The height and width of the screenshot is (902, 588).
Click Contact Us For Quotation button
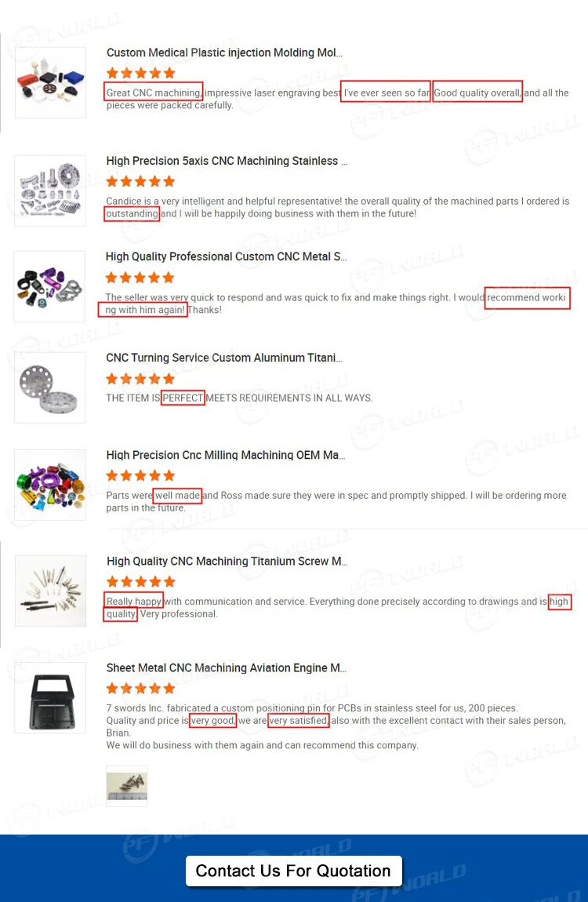[294, 871]
